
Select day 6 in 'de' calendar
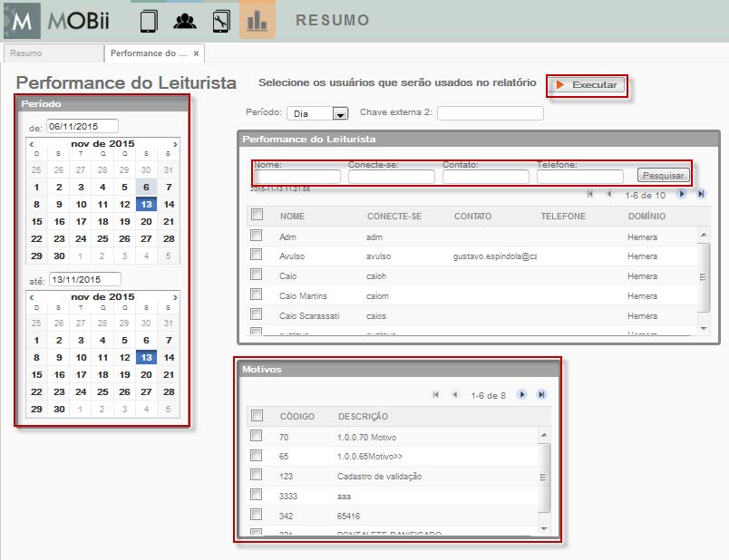(146, 187)
